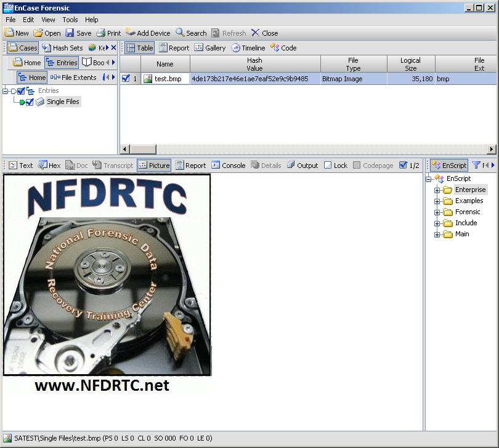Open the Edit menu
Image resolution: width=499 pixels, height=448 pixels.
pos(28,20)
